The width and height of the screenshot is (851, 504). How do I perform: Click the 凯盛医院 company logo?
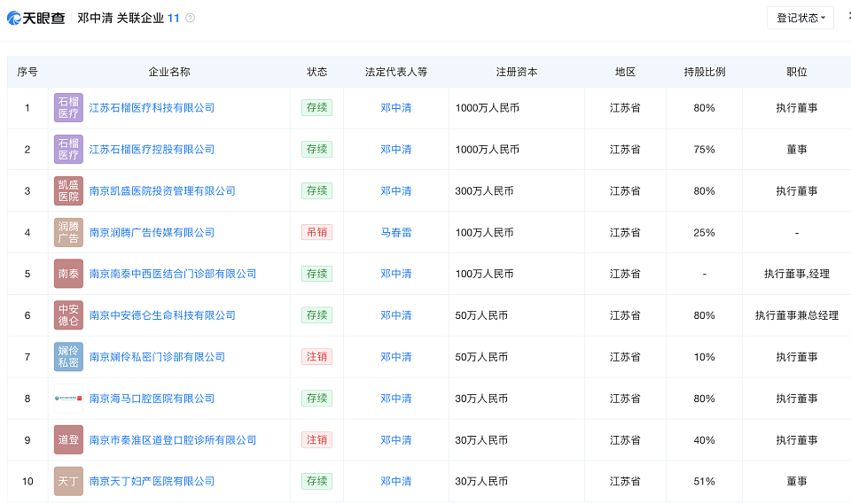(68, 190)
